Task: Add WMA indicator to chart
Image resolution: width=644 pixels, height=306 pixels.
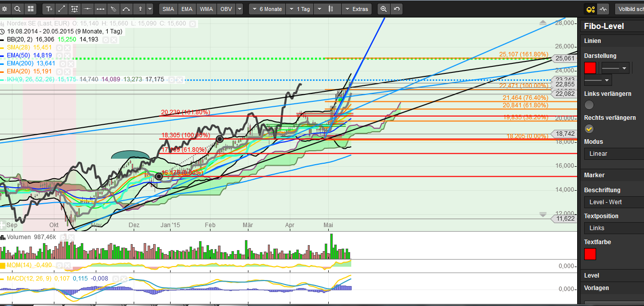Action: click(x=206, y=9)
